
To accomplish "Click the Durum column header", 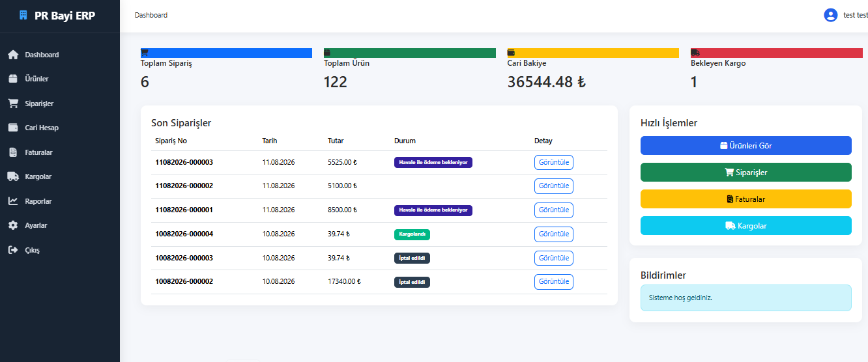I will pos(405,141).
